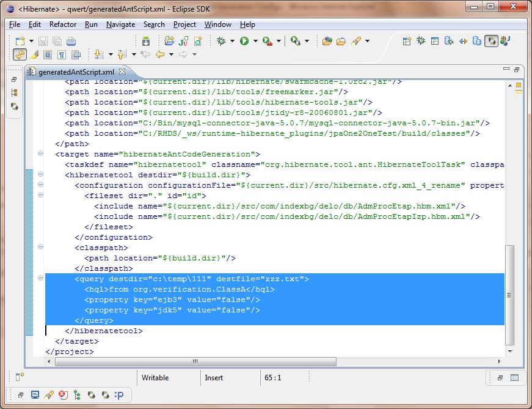Image resolution: width=532 pixels, height=409 pixels.
Task: Open the Project menu
Action: [184, 24]
